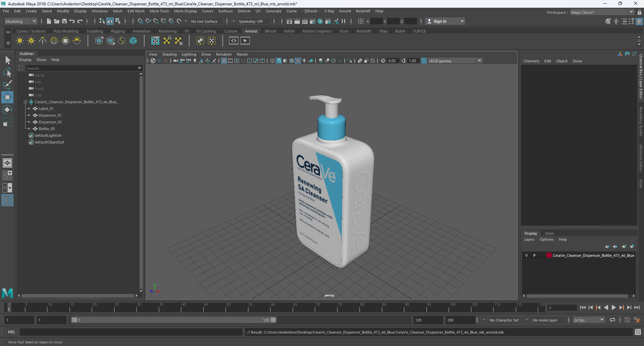
Task: Select Bottle_00 in Outliner
Action: [47, 129]
